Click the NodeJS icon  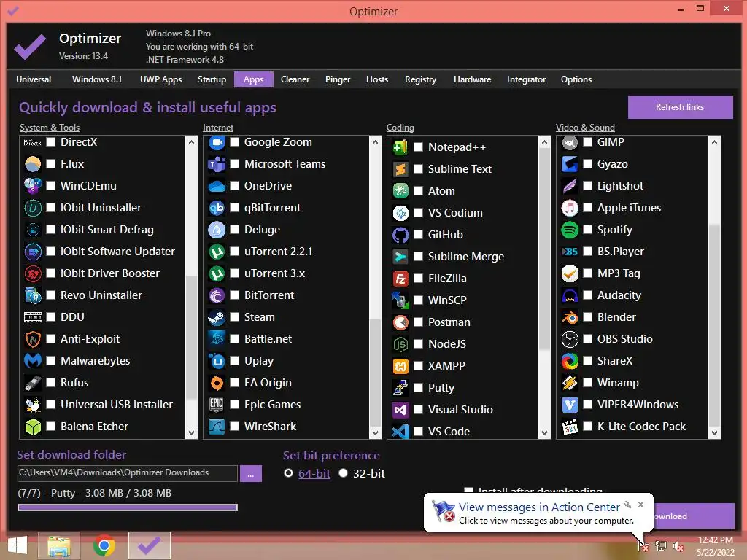[400, 344]
